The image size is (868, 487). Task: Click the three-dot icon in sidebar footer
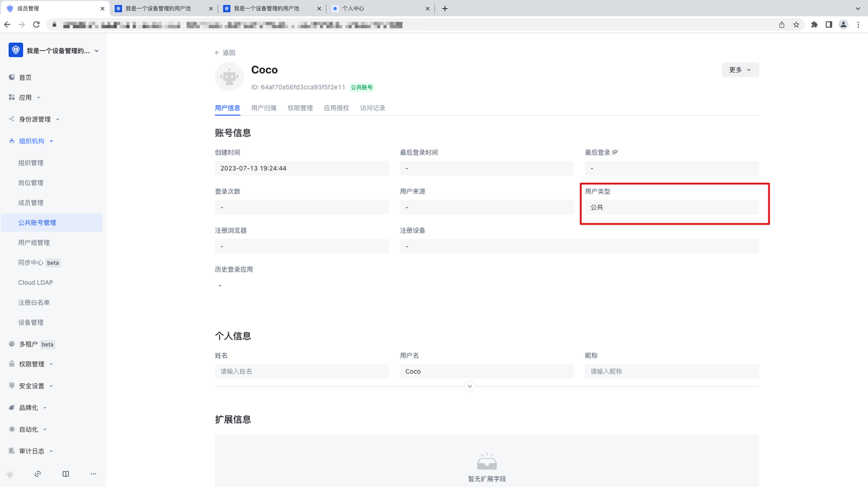(94, 474)
